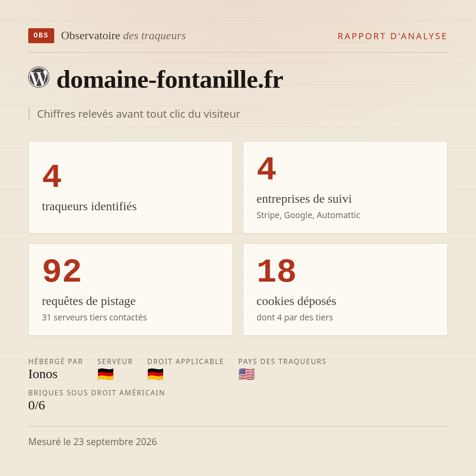Click the WordPress logo beside the domain
The width and height of the screenshot is (476, 476).
tap(39, 77)
